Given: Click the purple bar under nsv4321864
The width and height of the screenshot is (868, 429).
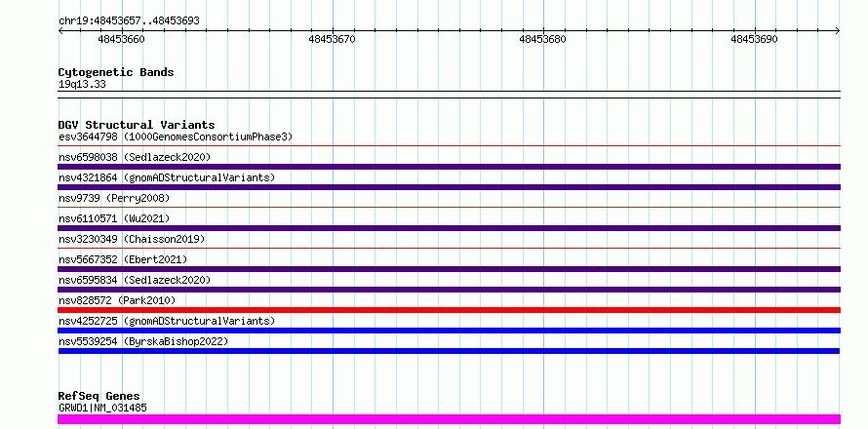Looking at the screenshot, I should [449, 187].
